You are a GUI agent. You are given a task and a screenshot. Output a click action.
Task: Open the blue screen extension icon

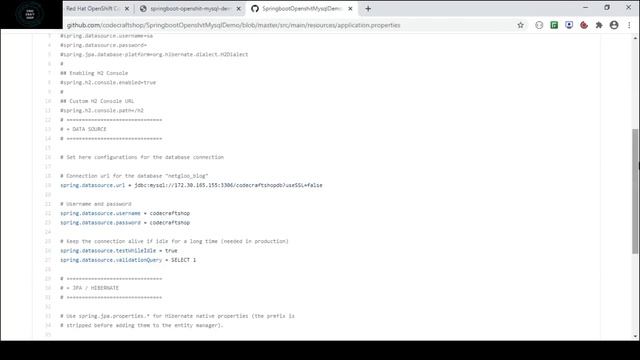569,25
